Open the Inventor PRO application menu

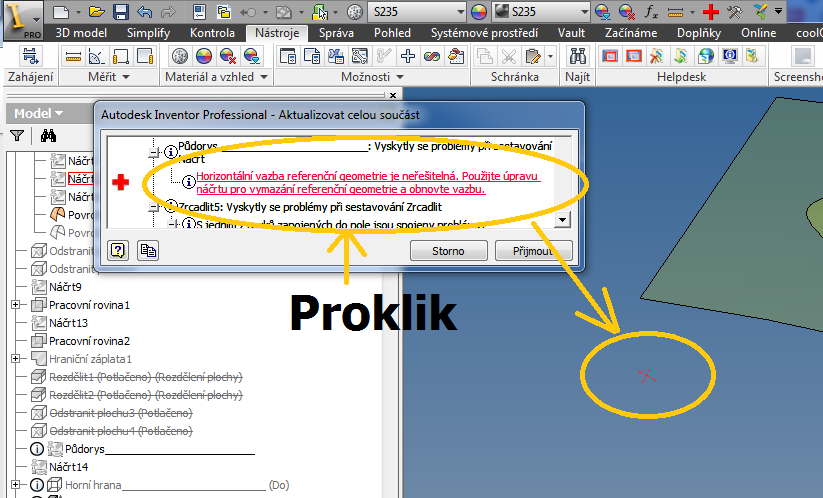(23, 20)
